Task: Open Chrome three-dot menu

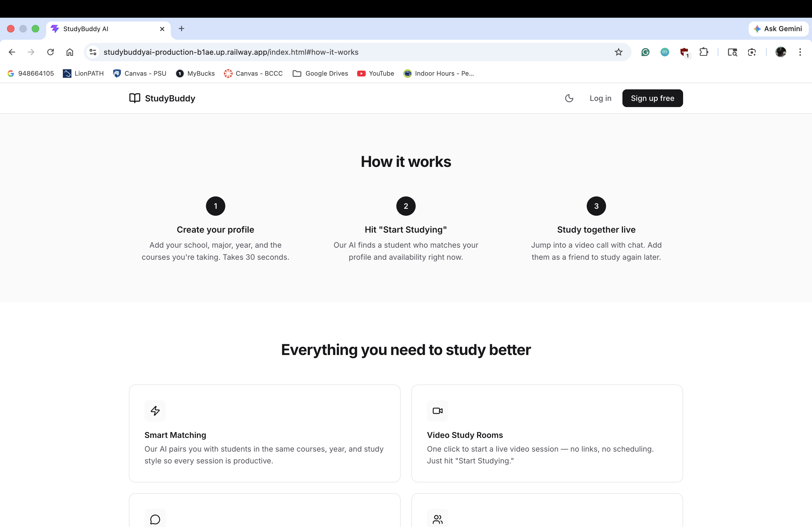Action: click(800, 52)
